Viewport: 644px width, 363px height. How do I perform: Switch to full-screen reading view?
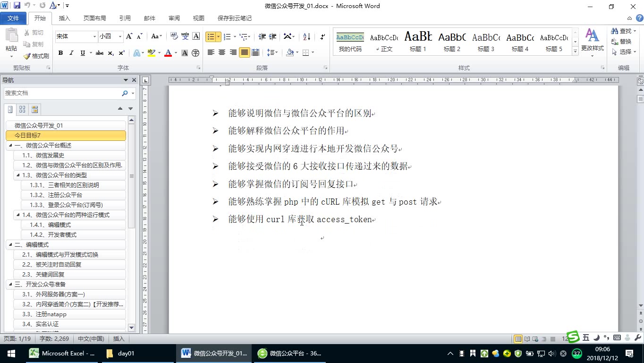pyautogui.click(x=527, y=339)
